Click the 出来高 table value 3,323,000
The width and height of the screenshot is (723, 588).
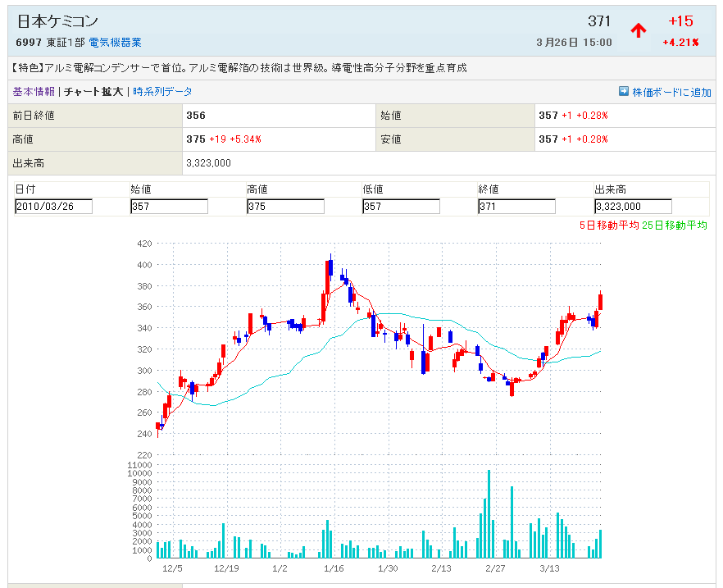[208, 163]
